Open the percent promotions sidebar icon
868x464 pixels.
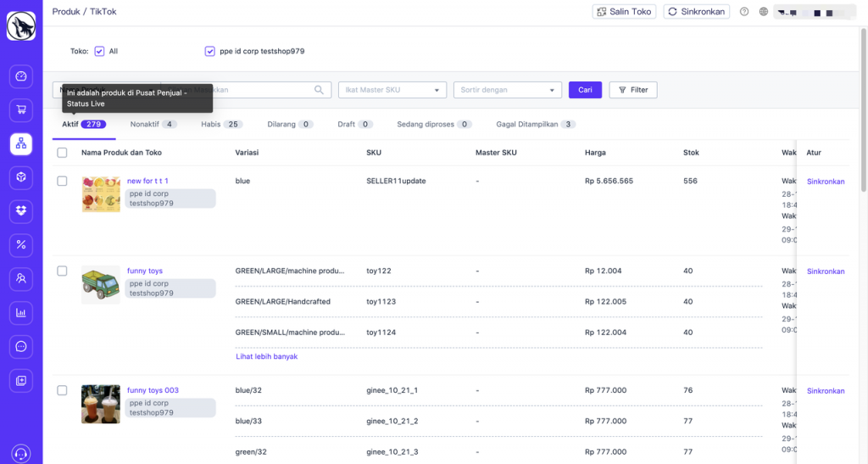click(21, 245)
